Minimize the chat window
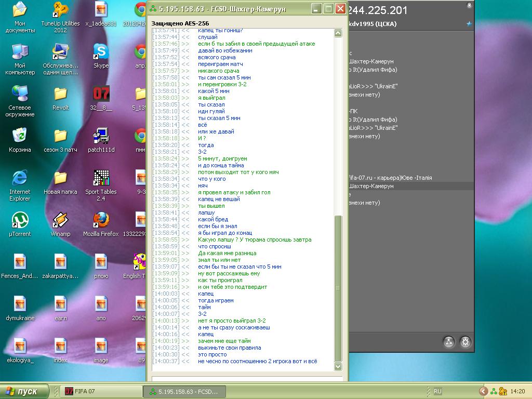 click(x=316, y=9)
